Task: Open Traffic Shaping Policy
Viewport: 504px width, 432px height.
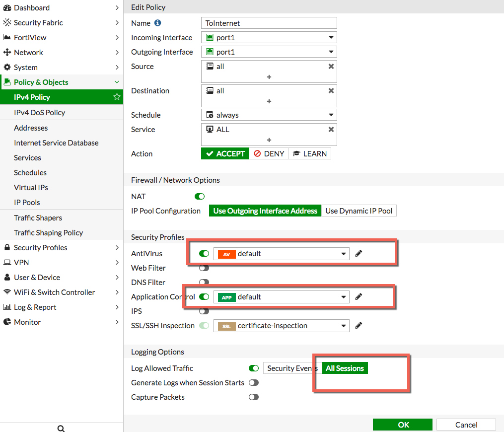Action: point(49,232)
